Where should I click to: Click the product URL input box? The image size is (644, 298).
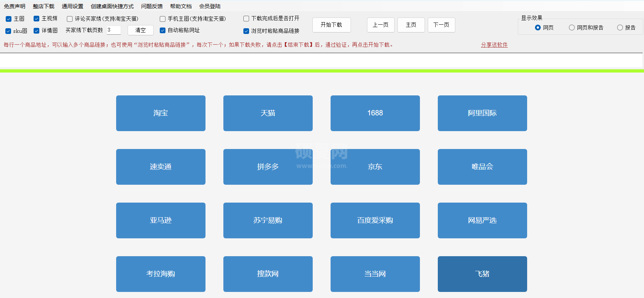pos(321,61)
